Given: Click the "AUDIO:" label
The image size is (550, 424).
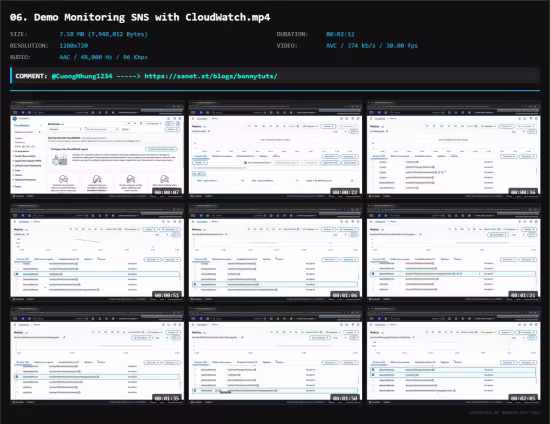Looking at the screenshot, I should [20, 57].
